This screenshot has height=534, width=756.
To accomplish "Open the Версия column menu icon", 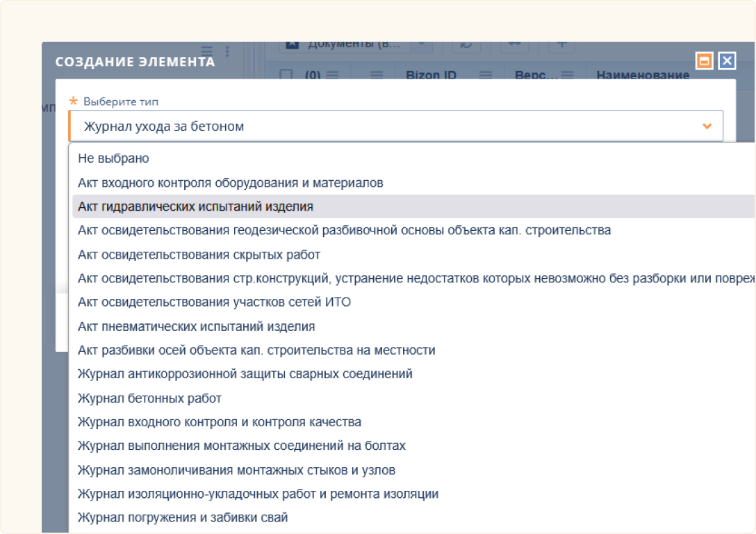I will (568, 73).
